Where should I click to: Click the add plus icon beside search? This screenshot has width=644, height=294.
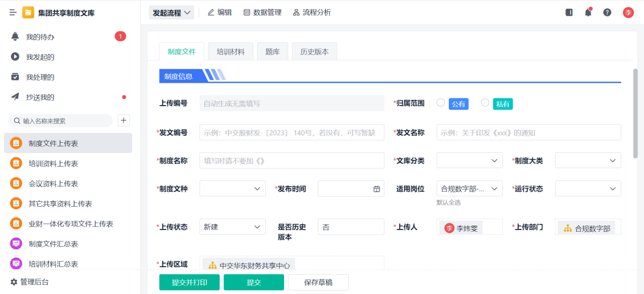coord(124,120)
